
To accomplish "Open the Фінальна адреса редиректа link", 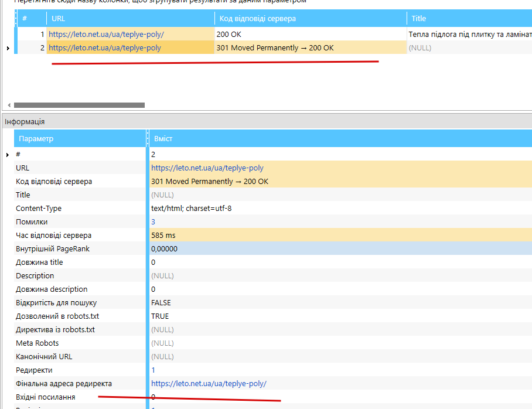I will [209, 384].
